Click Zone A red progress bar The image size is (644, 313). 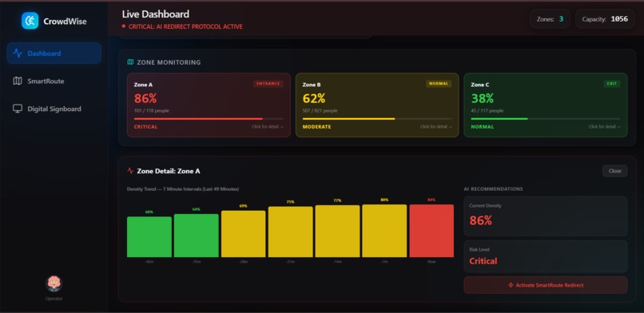[x=209, y=119]
